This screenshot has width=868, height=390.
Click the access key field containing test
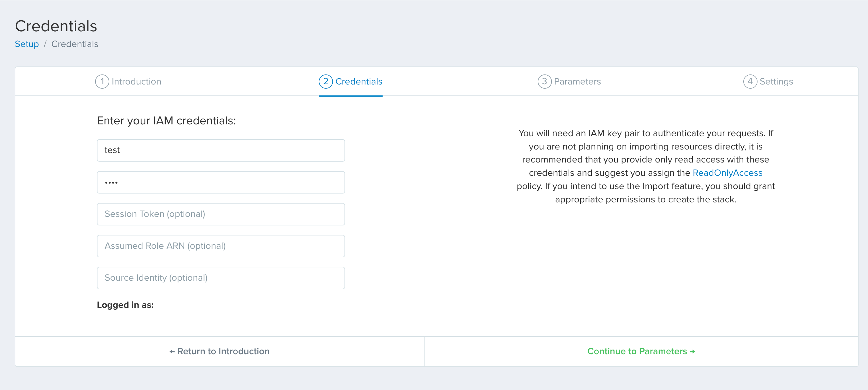(x=221, y=150)
